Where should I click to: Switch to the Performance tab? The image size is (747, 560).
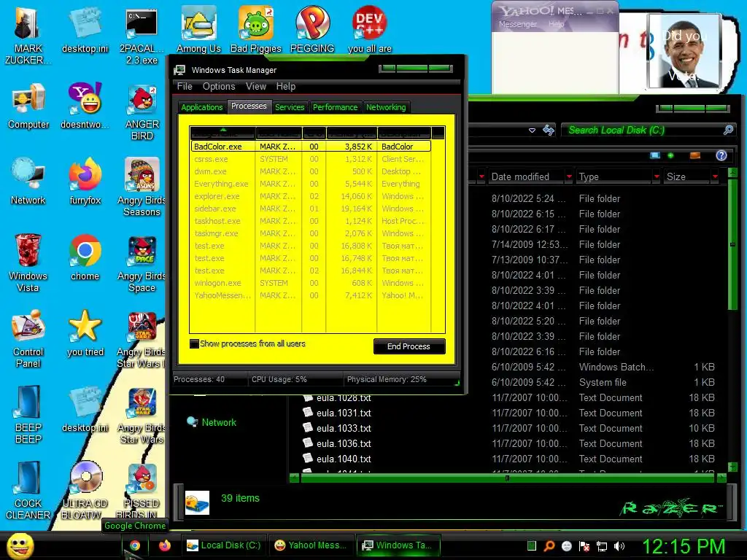[x=335, y=107]
